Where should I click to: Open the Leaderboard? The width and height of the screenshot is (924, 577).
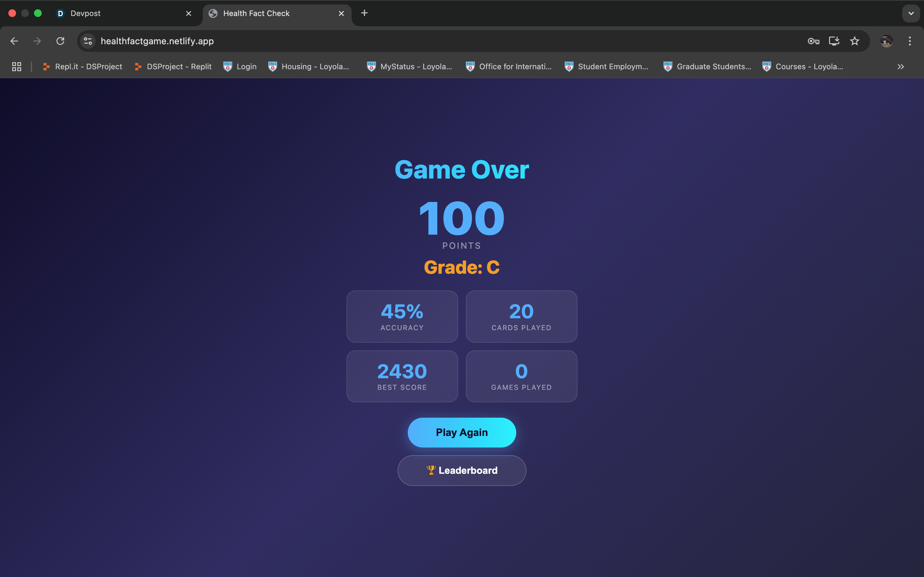click(462, 470)
